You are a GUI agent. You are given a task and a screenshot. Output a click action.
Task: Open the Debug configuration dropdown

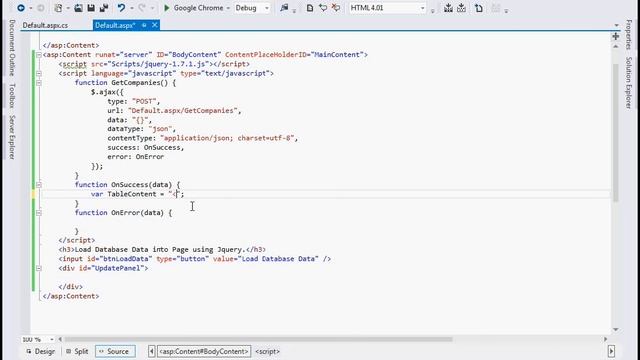[x=267, y=8]
